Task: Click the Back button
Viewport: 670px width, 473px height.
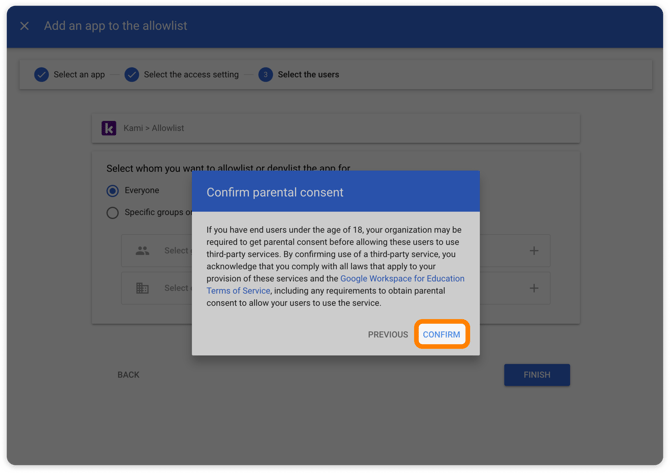Action: pos(128,375)
